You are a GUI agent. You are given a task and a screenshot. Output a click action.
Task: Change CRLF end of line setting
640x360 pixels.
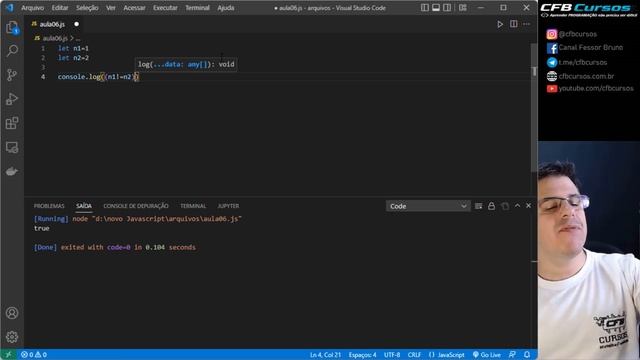(414, 355)
